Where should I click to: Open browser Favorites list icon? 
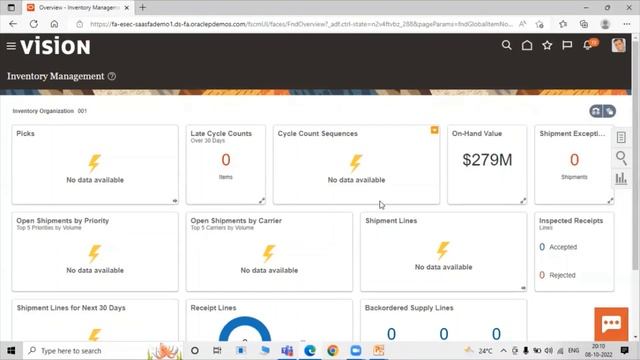[563, 24]
